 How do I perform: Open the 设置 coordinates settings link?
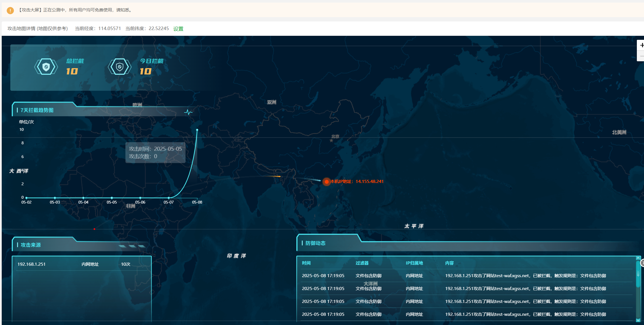click(178, 29)
